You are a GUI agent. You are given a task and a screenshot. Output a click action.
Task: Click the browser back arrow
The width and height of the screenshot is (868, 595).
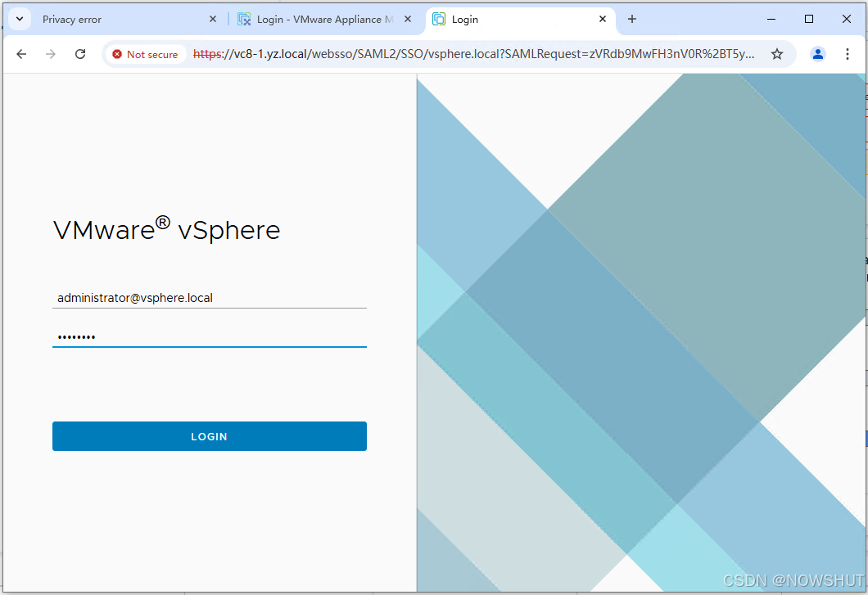point(21,54)
